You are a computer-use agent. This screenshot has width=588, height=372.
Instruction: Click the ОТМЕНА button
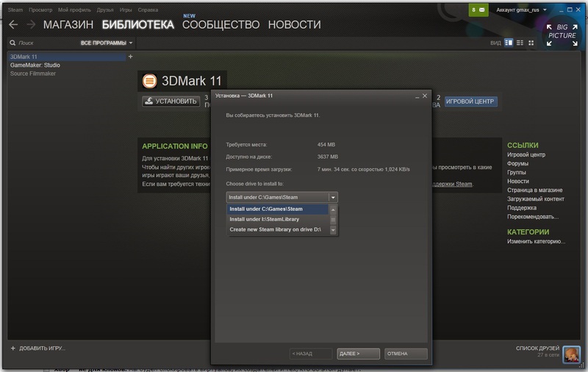coord(406,354)
